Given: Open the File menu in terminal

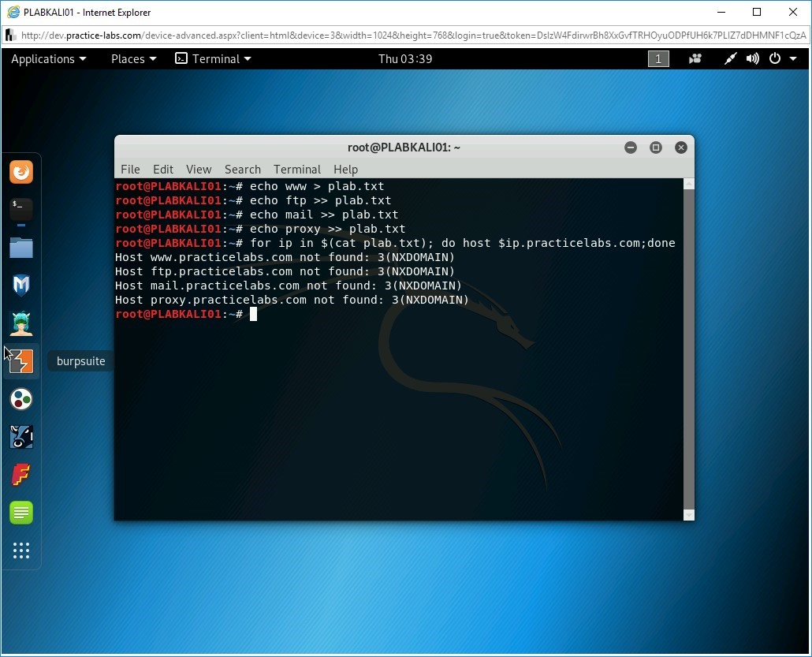Looking at the screenshot, I should tap(130, 170).
